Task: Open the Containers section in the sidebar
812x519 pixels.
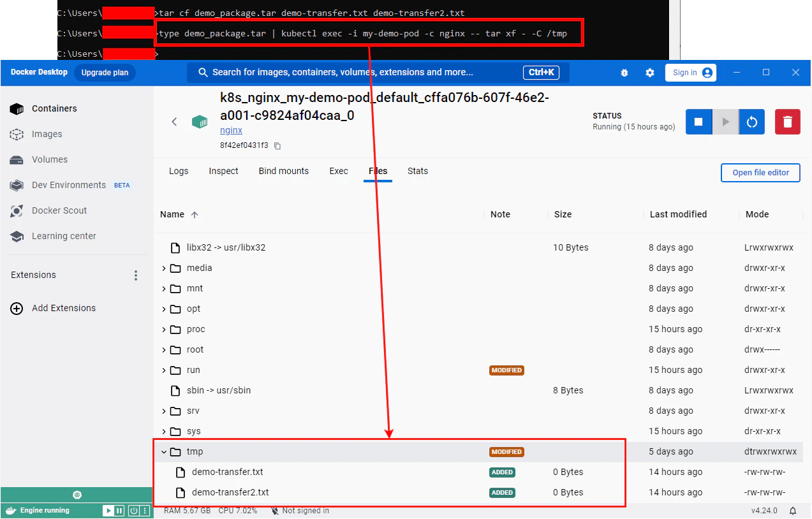Action: pos(54,108)
